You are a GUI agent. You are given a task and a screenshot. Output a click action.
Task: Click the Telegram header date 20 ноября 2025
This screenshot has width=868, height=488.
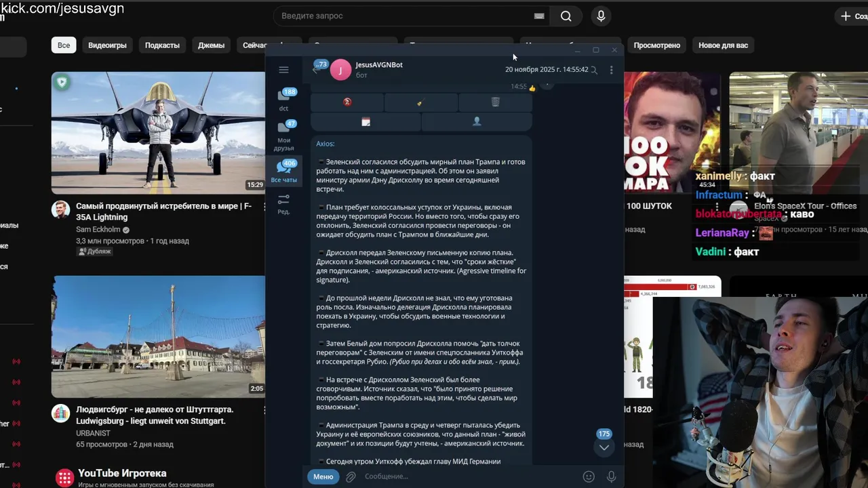pos(547,69)
